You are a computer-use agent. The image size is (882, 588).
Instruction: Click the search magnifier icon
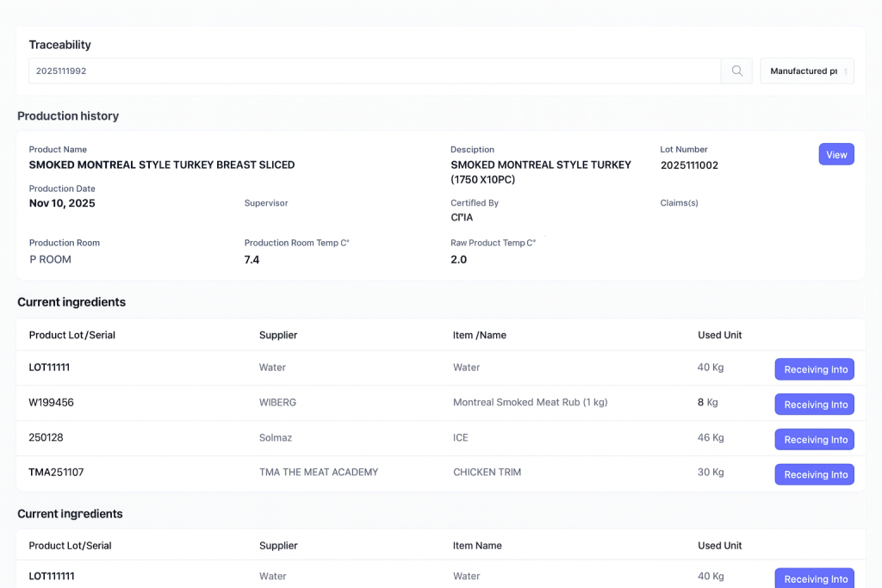click(736, 71)
